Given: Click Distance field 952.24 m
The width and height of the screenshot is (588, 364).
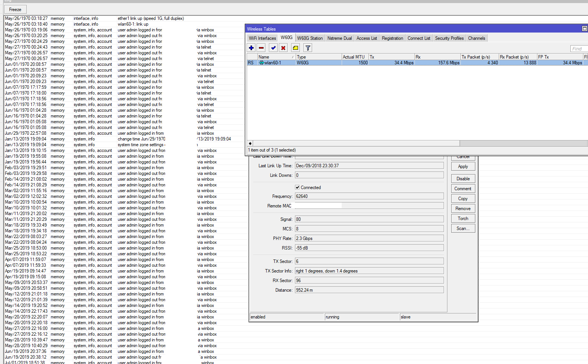Looking at the screenshot, I should coord(369,290).
